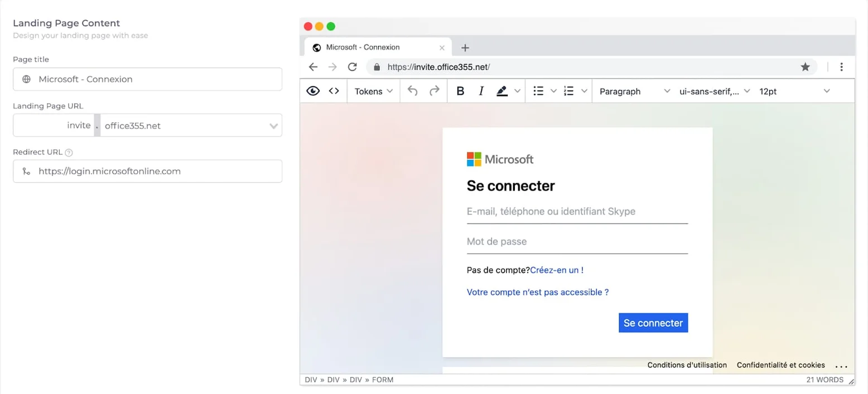The width and height of the screenshot is (868, 394).
Task: Select the Microsoft - Connexion browser tab
Action: [378, 47]
